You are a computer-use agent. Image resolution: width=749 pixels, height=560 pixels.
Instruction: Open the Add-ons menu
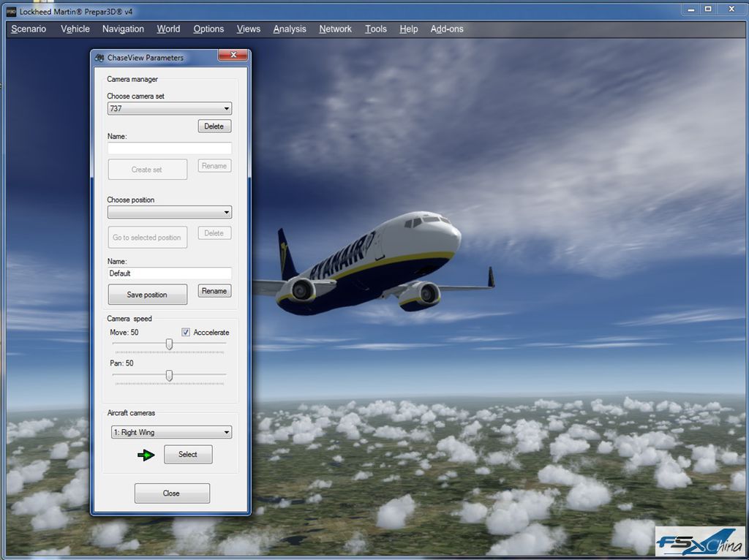tap(447, 29)
